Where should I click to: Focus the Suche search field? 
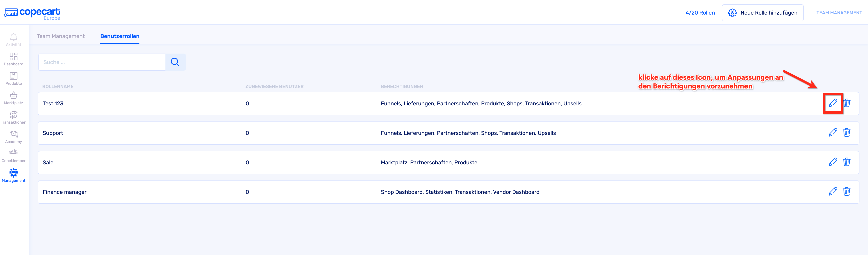[102, 62]
